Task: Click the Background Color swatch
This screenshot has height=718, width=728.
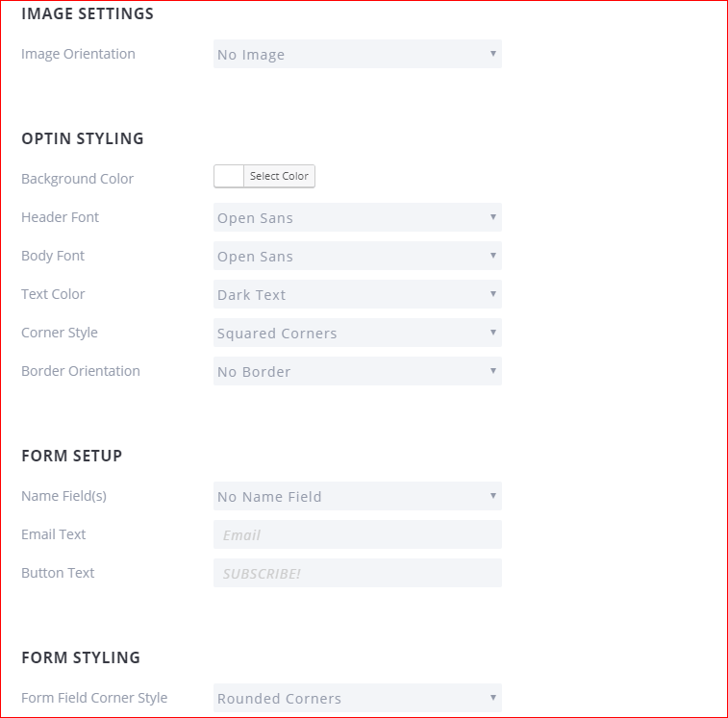Action: click(229, 176)
